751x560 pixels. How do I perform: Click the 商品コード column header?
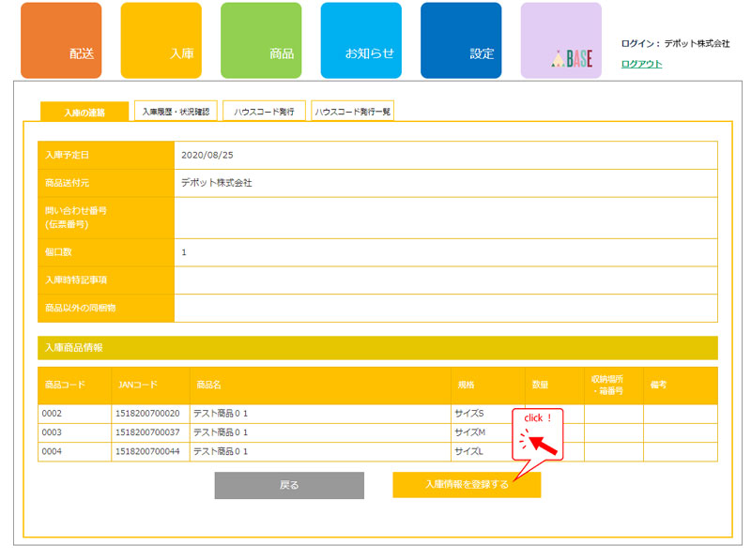point(65,385)
